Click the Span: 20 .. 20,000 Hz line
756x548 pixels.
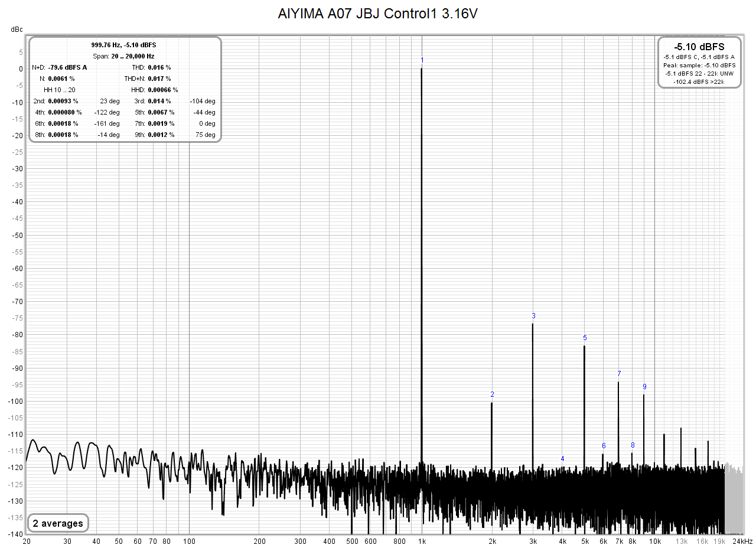point(123,56)
